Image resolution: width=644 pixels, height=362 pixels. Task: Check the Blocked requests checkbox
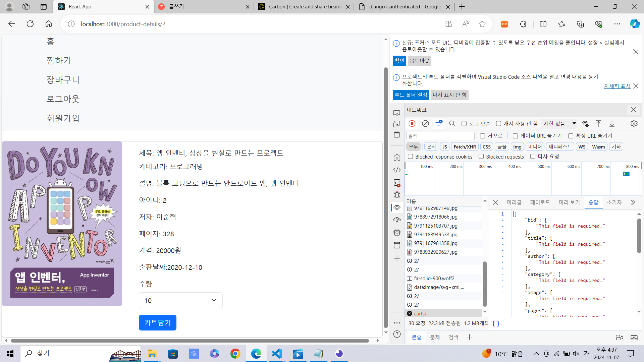tap(481, 157)
